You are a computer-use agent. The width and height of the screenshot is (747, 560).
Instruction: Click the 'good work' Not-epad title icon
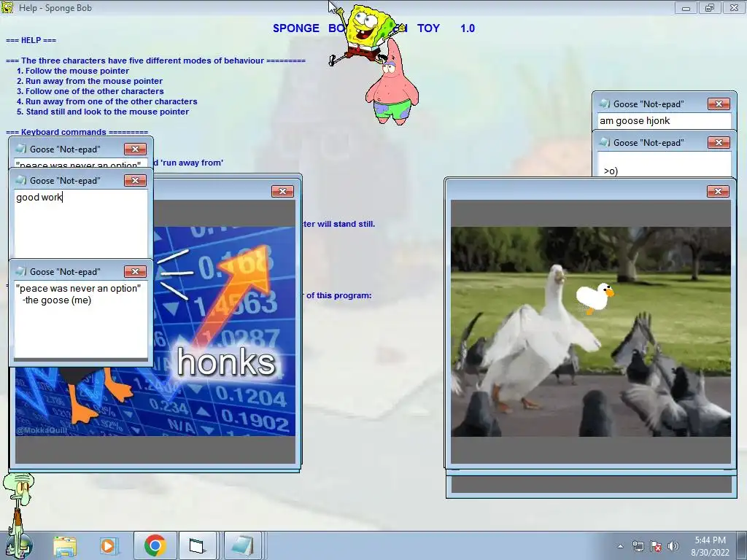[21, 180]
